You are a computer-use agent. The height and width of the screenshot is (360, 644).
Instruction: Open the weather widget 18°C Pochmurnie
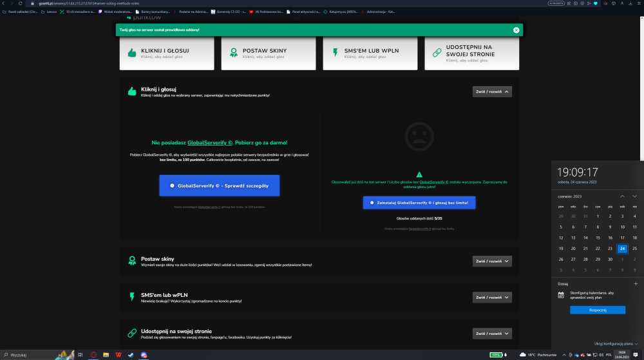click(x=538, y=355)
